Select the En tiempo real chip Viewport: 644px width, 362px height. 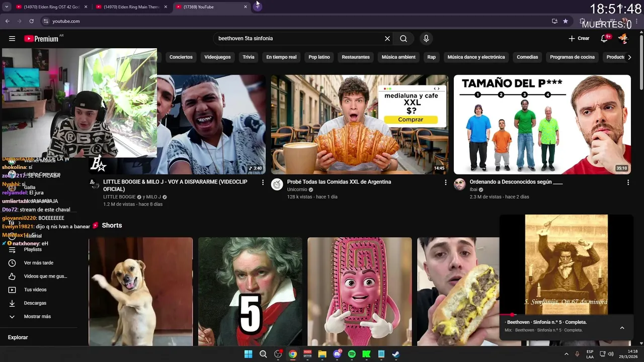(x=281, y=57)
